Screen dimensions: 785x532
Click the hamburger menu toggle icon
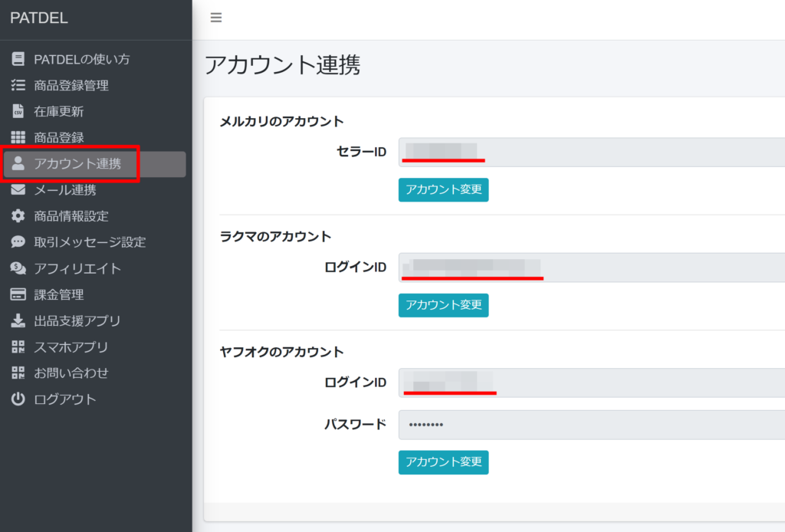coord(216,18)
